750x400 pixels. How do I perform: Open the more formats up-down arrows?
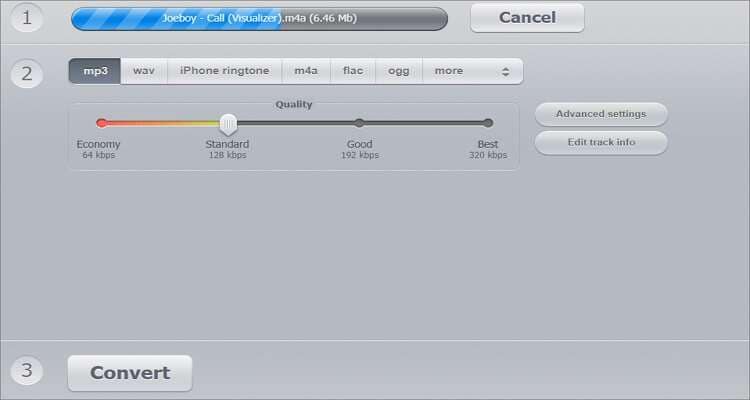tap(505, 71)
